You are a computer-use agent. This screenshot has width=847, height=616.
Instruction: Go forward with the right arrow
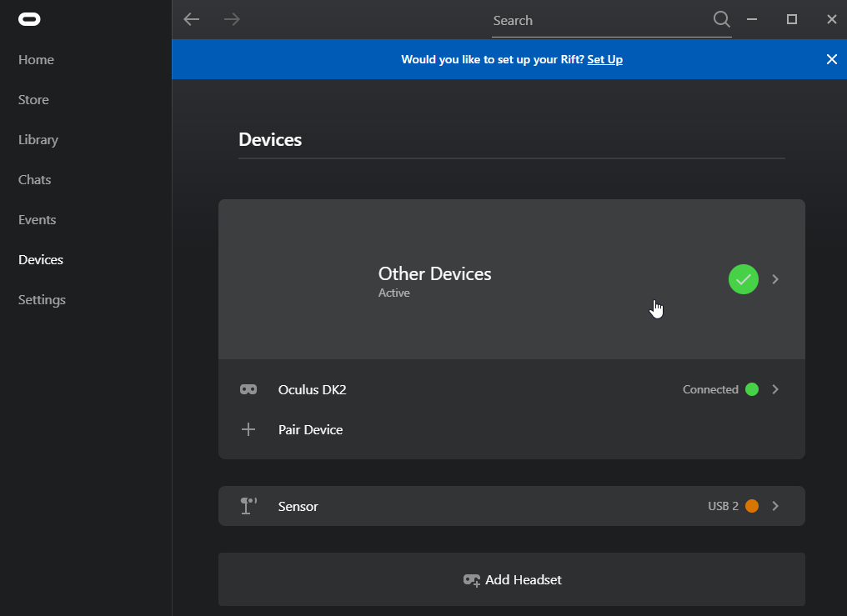(232, 19)
